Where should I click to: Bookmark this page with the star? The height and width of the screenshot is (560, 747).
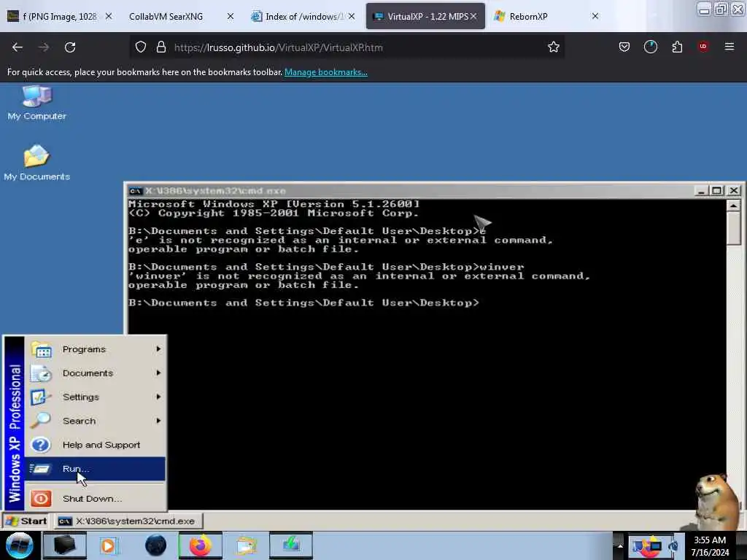[553, 47]
